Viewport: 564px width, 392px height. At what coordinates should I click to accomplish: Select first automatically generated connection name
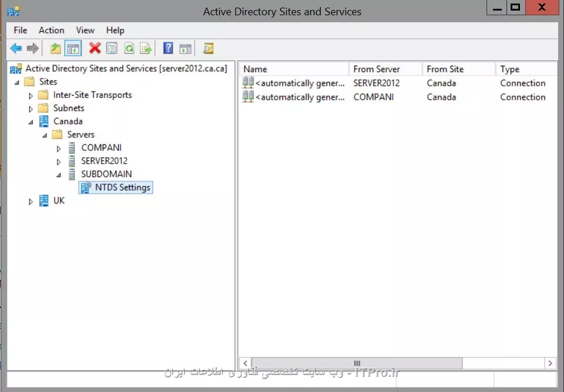(x=300, y=83)
